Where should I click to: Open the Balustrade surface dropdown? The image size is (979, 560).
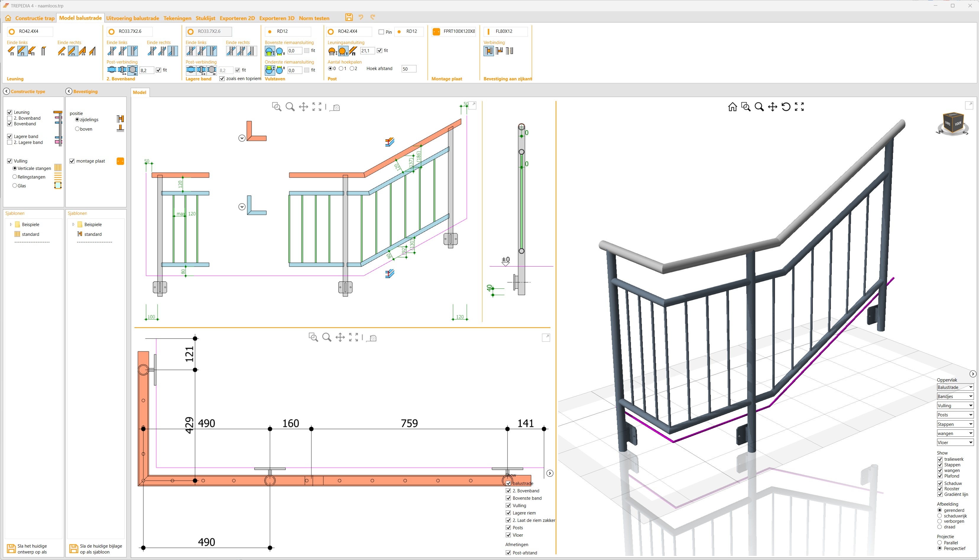point(955,387)
